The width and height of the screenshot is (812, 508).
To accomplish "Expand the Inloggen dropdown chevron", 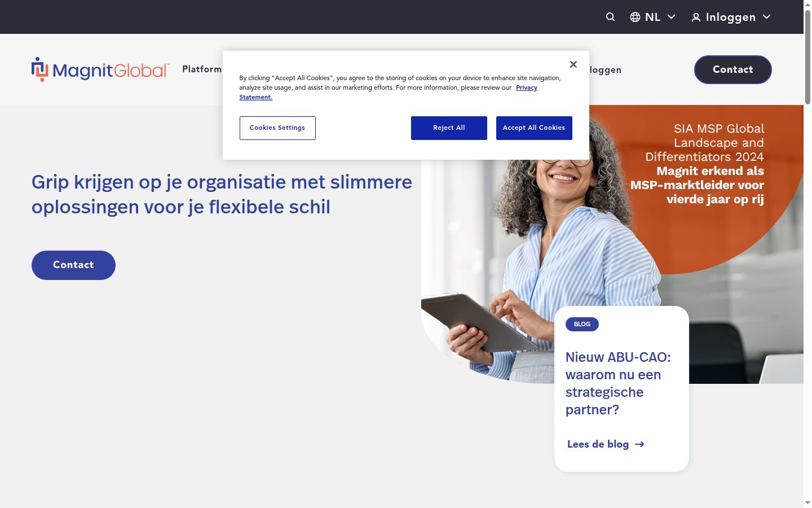I will tap(766, 17).
